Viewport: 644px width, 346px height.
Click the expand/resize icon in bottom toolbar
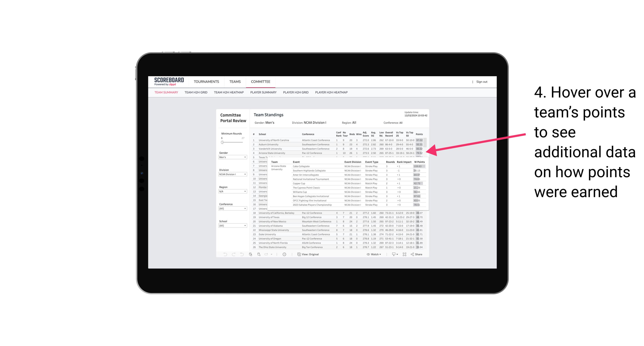[406, 254]
